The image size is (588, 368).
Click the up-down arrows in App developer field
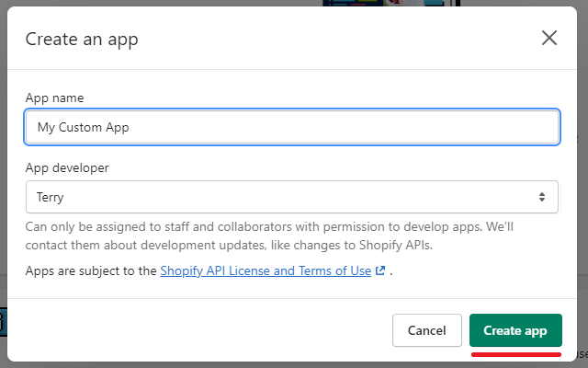pyautogui.click(x=541, y=197)
